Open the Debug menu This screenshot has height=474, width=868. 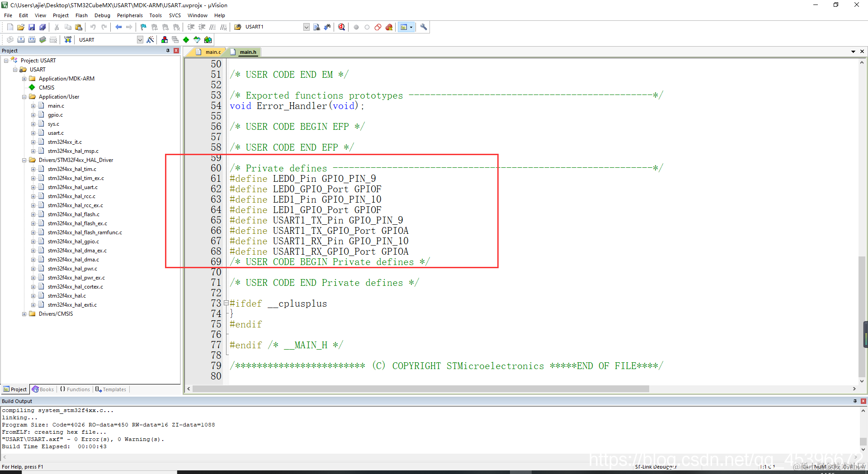click(x=102, y=15)
